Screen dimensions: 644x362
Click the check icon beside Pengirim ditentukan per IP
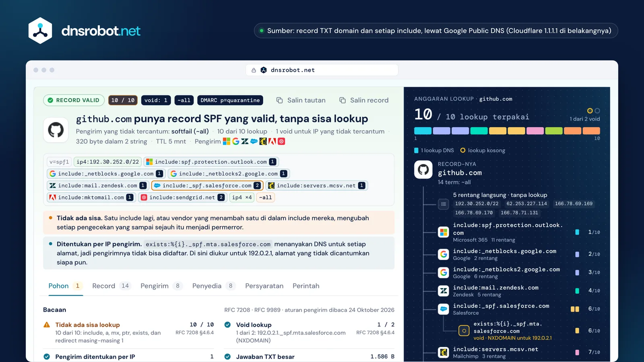47,356
